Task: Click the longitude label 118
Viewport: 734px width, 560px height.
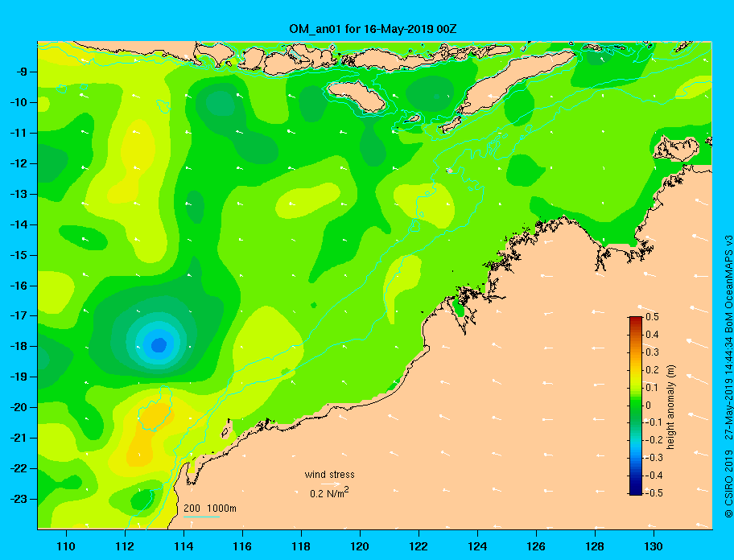Action: [x=301, y=546]
